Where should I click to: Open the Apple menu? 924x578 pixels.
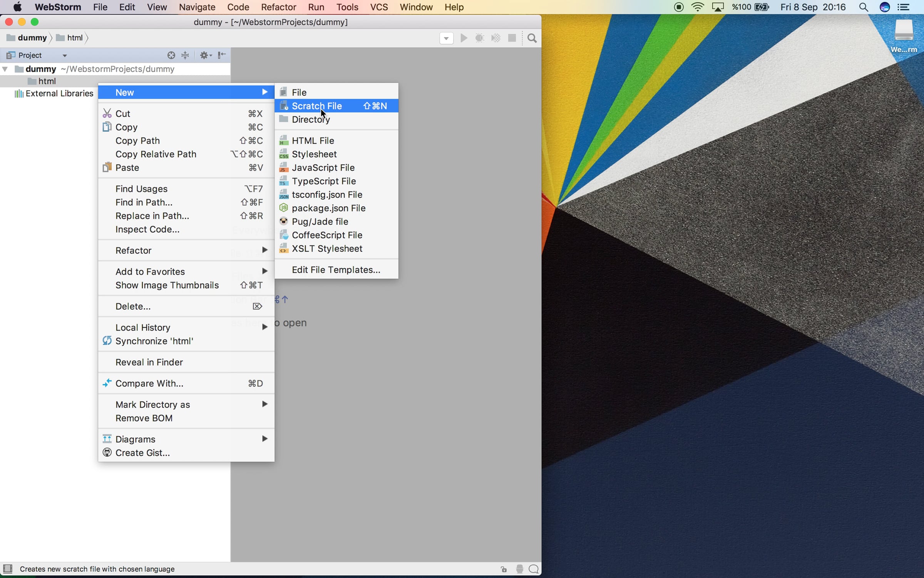17,7
